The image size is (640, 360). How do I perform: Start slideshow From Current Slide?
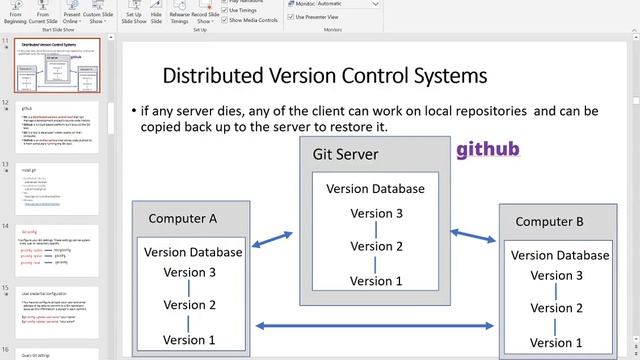tap(43, 13)
